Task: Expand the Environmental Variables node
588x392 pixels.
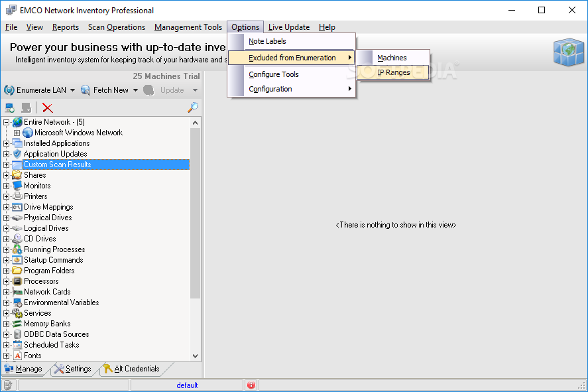Action: pyautogui.click(x=7, y=302)
